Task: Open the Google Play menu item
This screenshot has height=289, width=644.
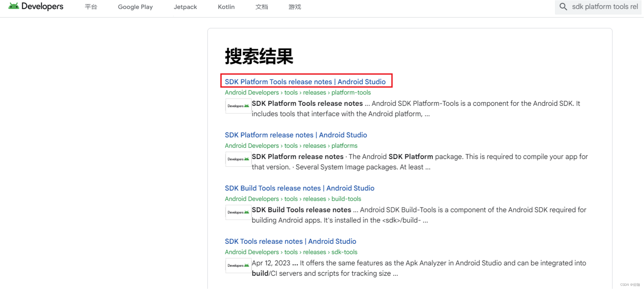Action: 135,7
